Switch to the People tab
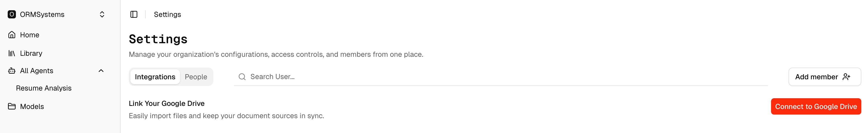868x133 pixels. click(x=196, y=77)
